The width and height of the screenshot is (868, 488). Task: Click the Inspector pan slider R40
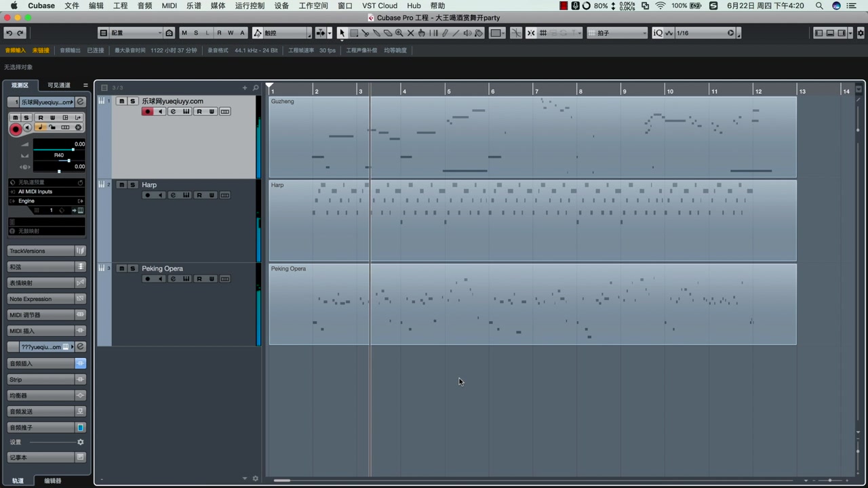click(59, 160)
